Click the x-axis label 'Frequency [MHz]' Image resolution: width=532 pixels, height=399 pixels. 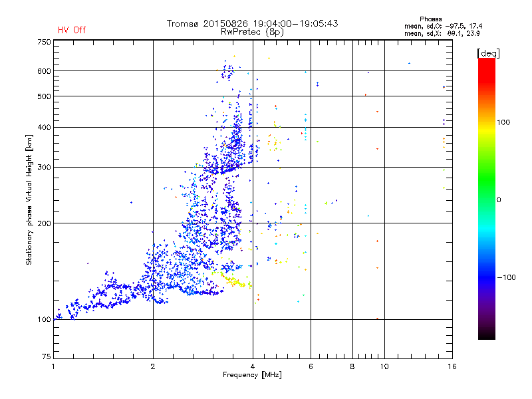[x=252, y=375]
